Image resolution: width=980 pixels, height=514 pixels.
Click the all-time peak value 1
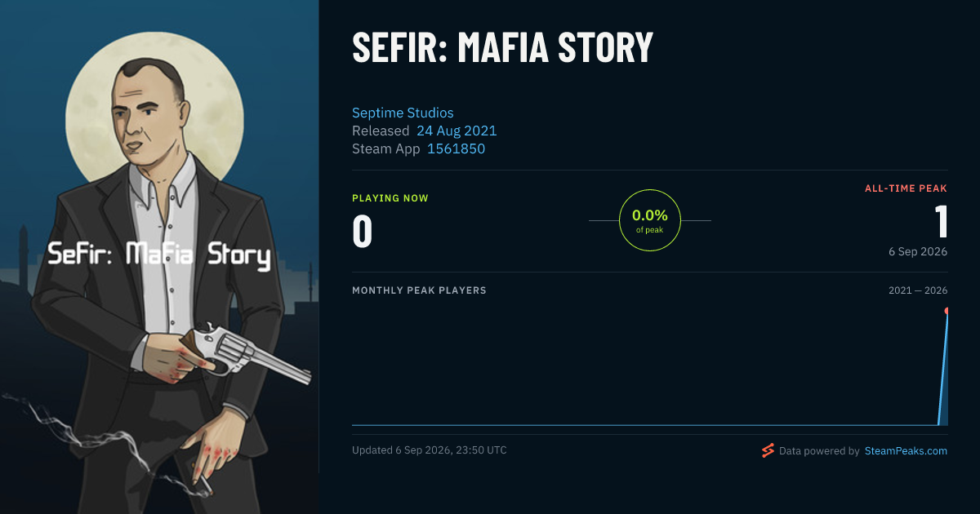pos(941,221)
